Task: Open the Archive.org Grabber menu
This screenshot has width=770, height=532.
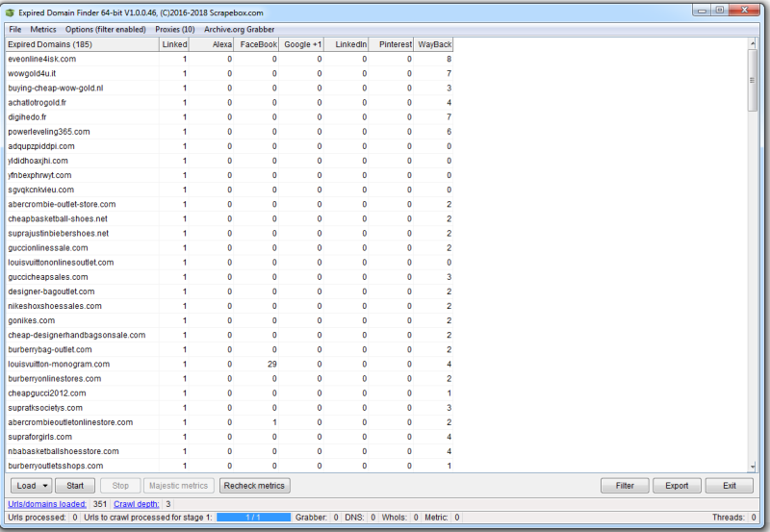Action: pyautogui.click(x=239, y=30)
